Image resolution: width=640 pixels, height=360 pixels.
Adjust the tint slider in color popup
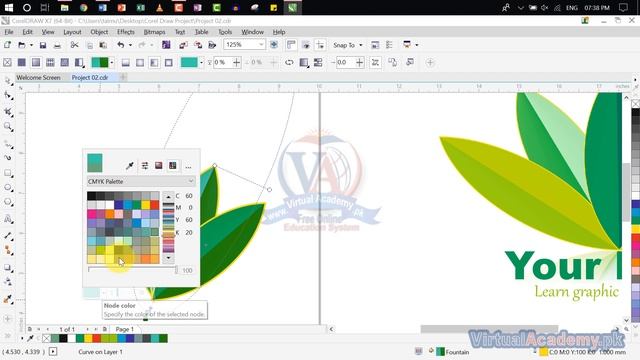pos(133,270)
